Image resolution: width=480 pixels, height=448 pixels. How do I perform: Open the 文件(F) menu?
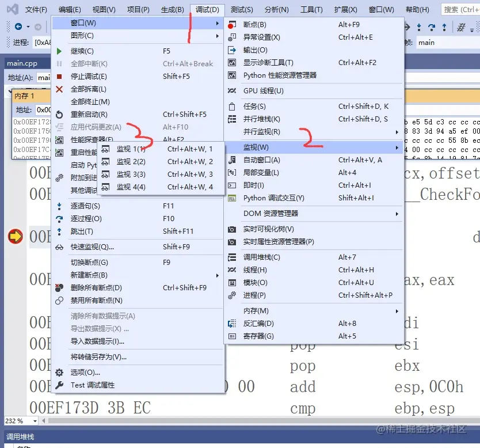point(36,10)
